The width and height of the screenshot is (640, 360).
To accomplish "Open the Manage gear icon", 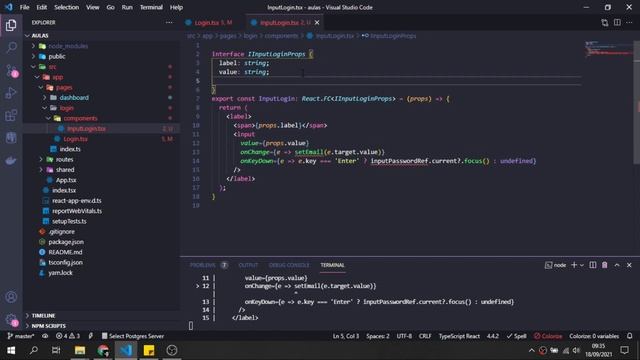I will tap(11, 320).
